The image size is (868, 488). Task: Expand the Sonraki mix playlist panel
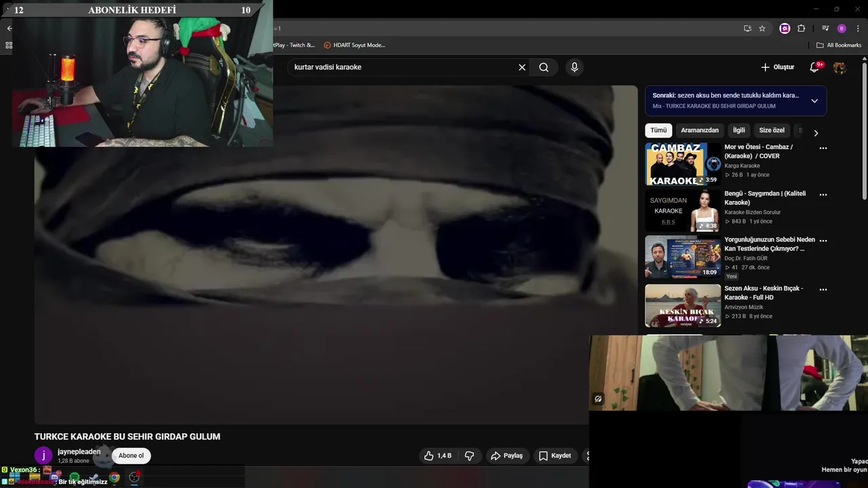pyautogui.click(x=814, y=101)
